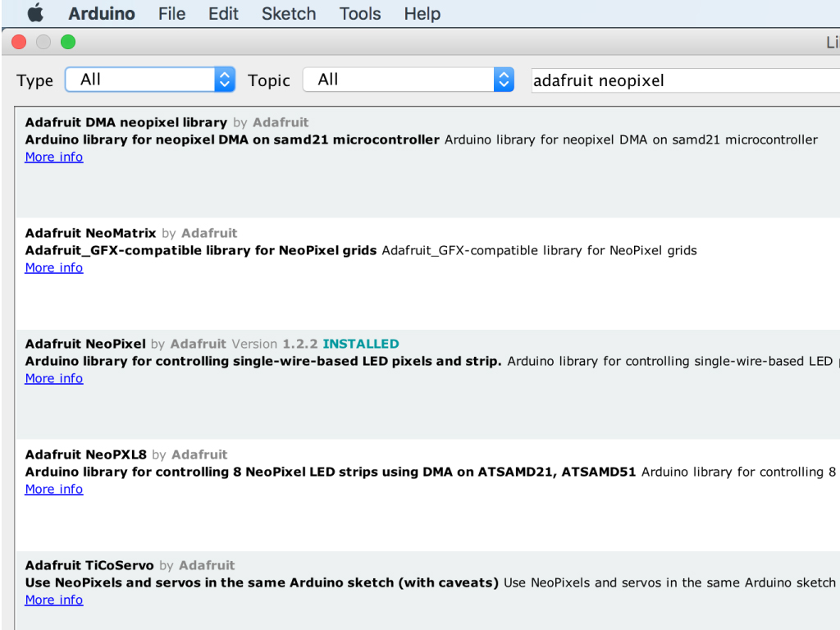Close the Library Manager window

pyautogui.click(x=20, y=42)
